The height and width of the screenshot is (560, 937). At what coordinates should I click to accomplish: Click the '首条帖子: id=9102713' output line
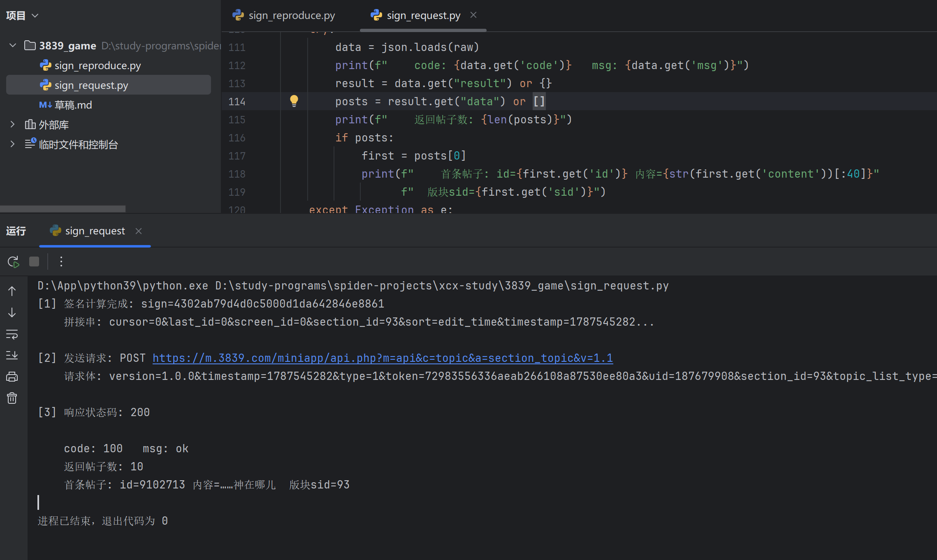[207, 484]
